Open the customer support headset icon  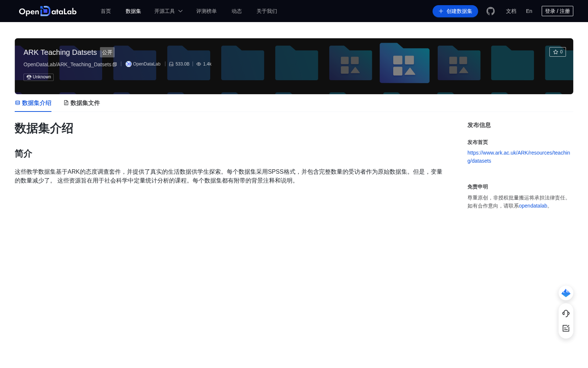click(x=566, y=314)
